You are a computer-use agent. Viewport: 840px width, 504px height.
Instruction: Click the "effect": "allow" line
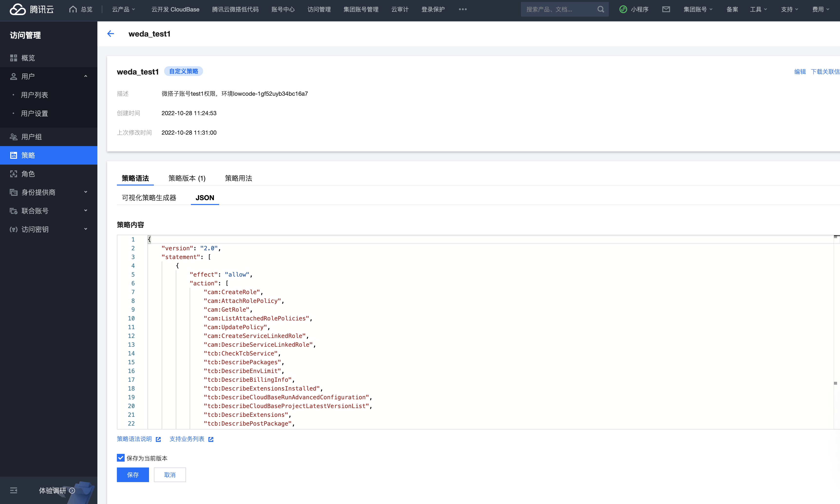tap(221, 274)
